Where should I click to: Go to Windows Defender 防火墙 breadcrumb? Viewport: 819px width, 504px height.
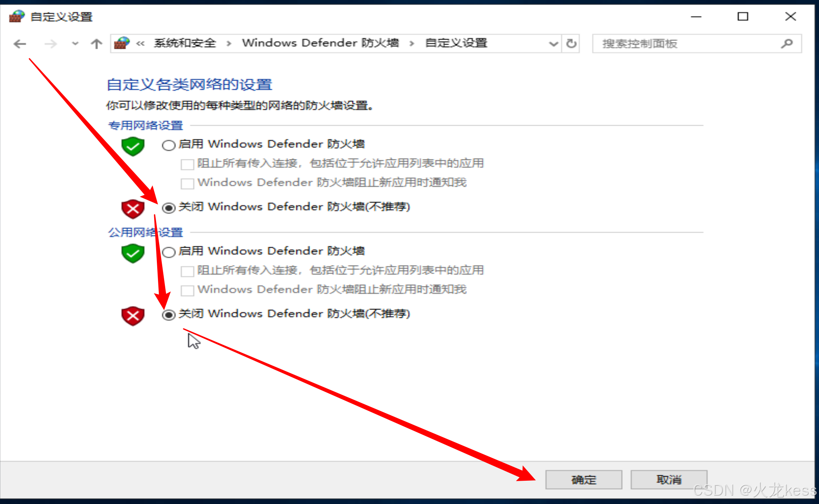321,43
